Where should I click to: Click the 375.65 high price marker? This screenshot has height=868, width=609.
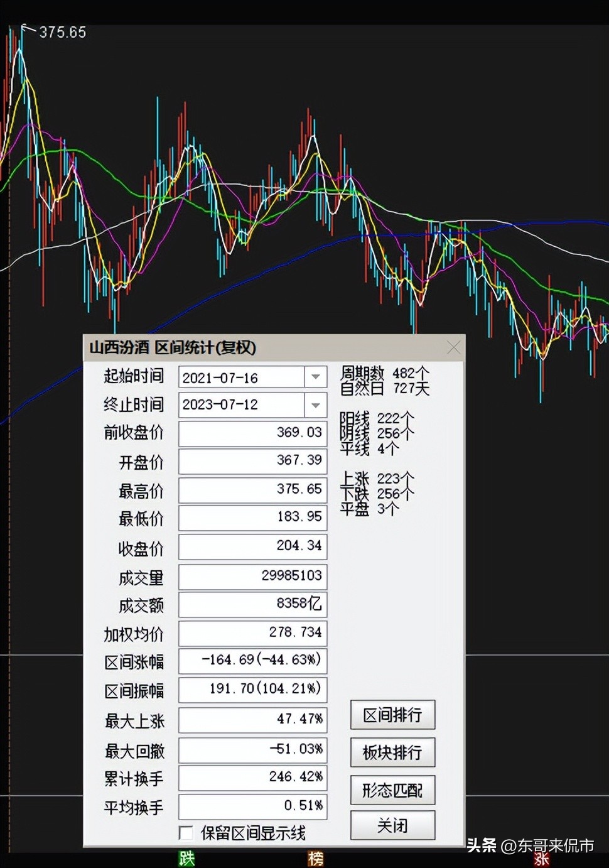coord(63,32)
